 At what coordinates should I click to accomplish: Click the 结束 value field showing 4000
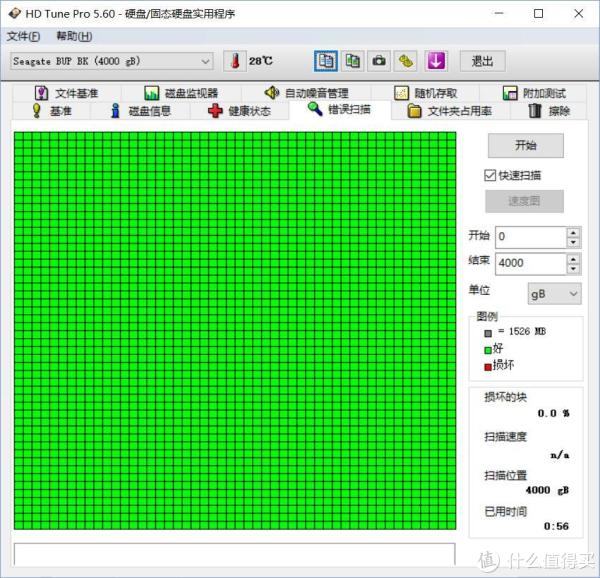[530, 263]
